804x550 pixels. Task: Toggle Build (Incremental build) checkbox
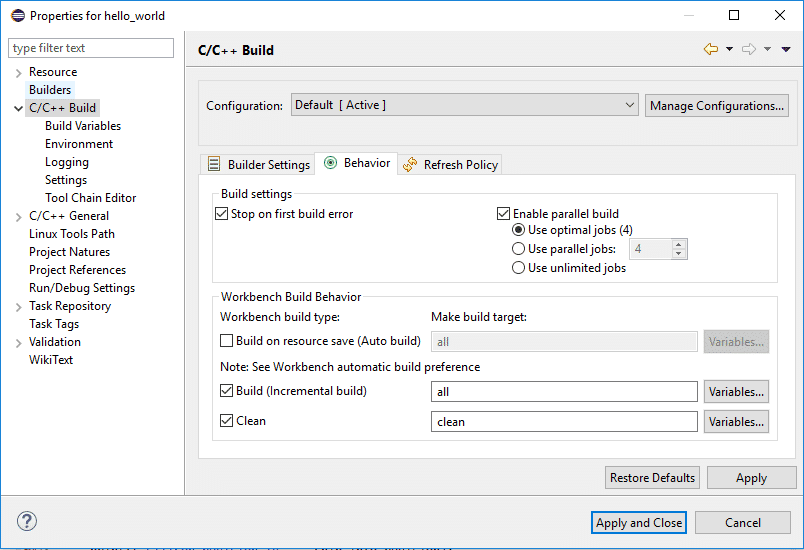coord(226,391)
